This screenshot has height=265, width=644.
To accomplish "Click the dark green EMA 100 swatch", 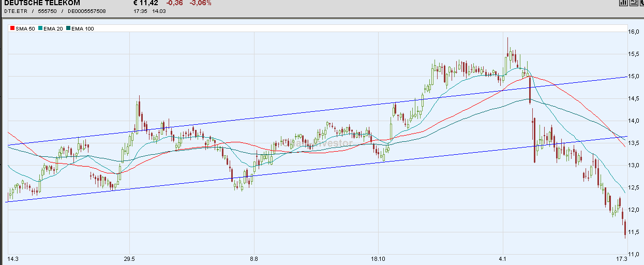I will tap(68, 29).
